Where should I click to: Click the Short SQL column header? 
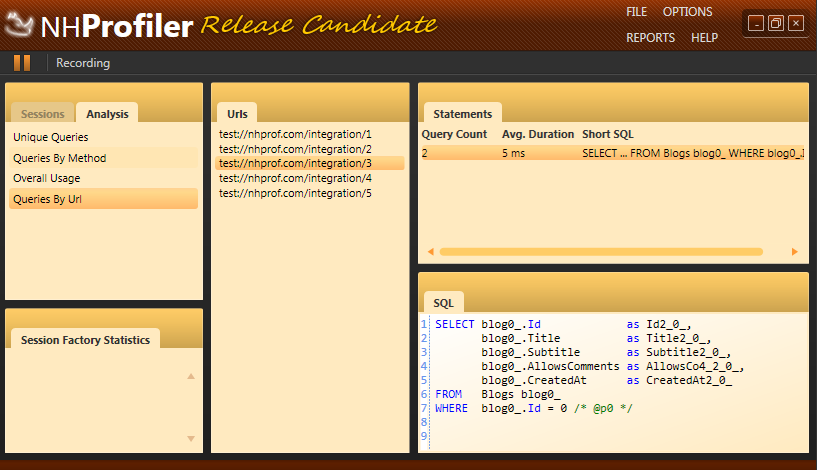(608, 134)
